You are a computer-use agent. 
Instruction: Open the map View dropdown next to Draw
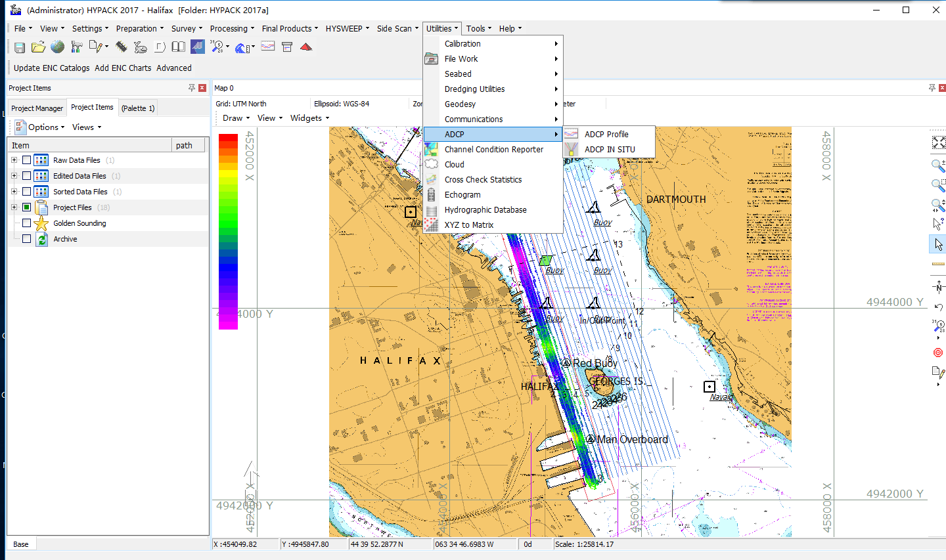[x=269, y=118]
